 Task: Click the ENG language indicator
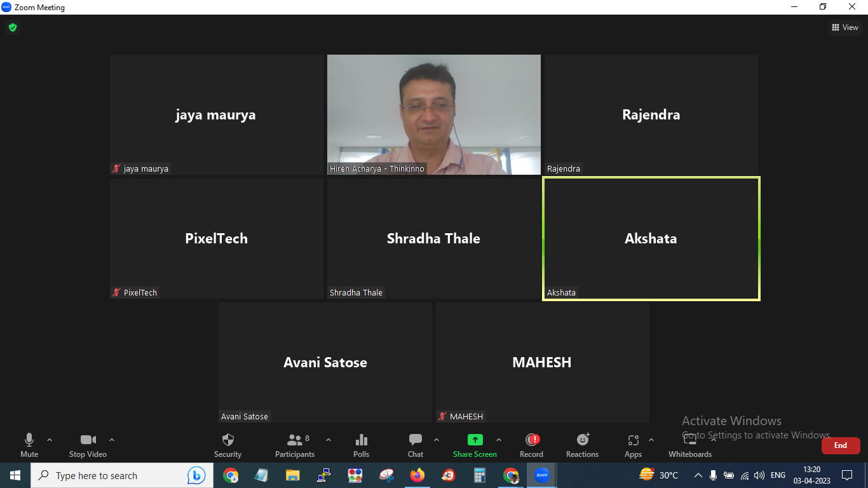tap(778, 475)
